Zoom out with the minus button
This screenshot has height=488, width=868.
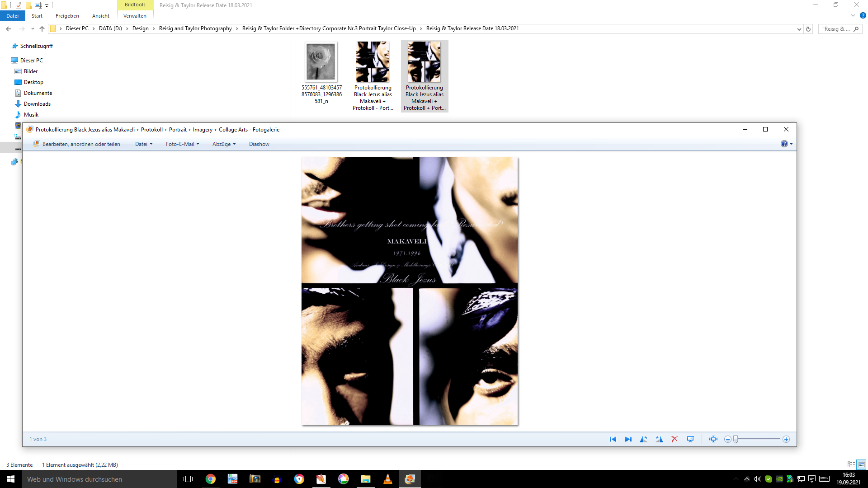[727, 439]
